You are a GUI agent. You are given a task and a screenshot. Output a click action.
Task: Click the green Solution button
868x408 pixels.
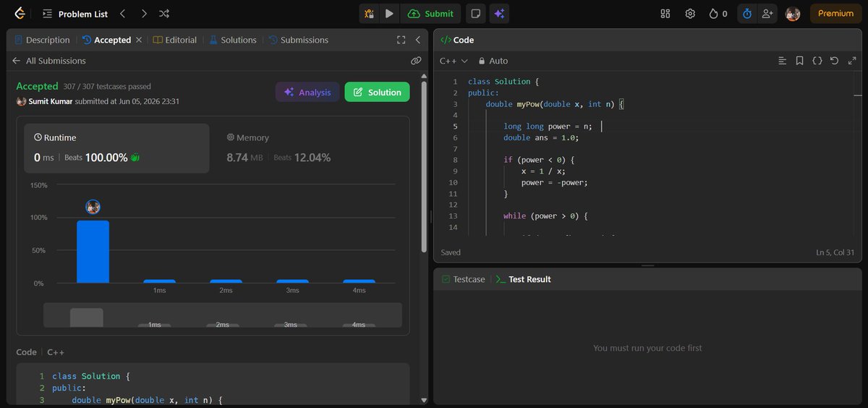coord(377,92)
